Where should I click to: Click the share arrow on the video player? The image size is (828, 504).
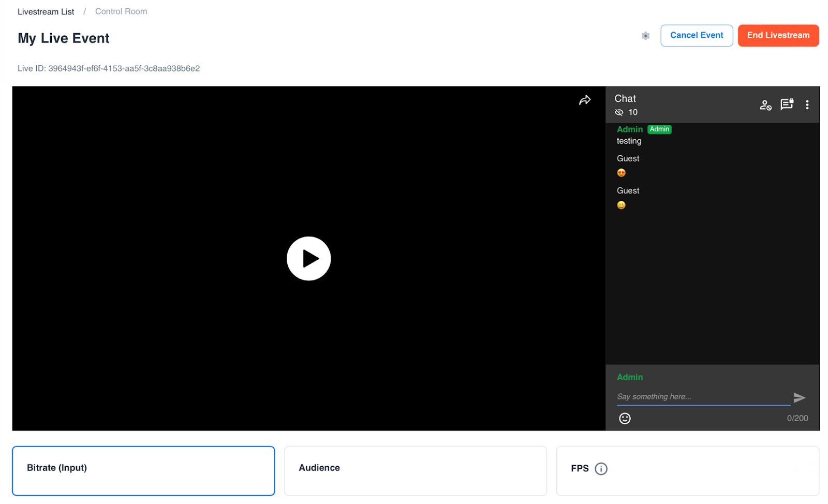pyautogui.click(x=584, y=100)
